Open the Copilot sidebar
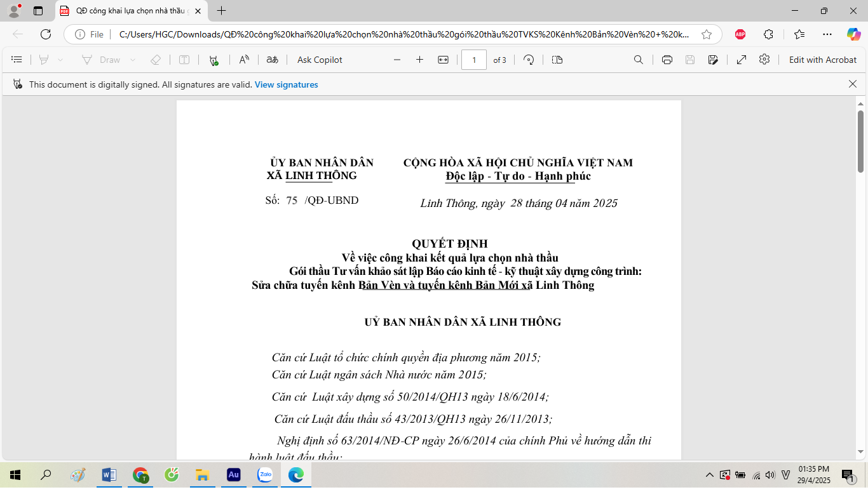 854,34
